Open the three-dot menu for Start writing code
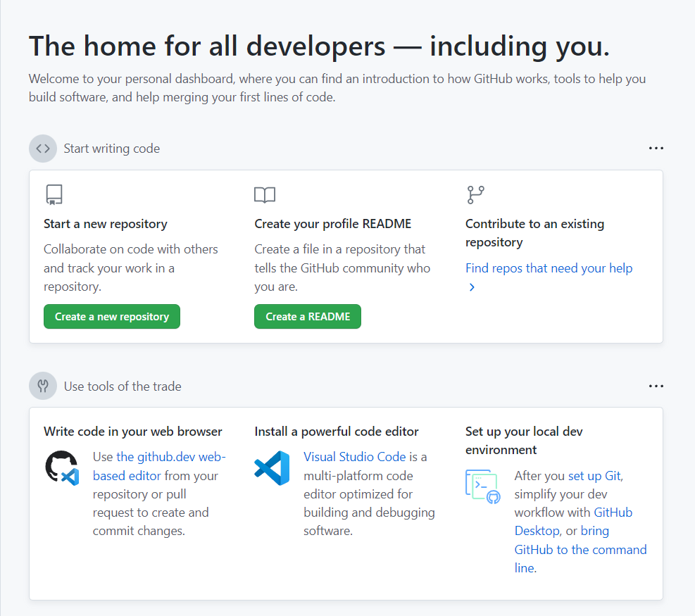 [656, 149]
